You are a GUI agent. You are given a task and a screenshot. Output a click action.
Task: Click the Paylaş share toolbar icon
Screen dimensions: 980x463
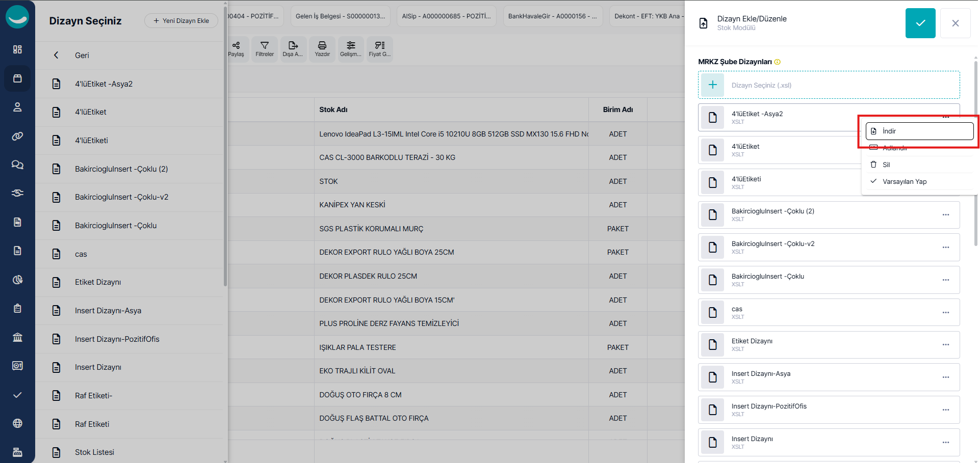click(x=236, y=49)
